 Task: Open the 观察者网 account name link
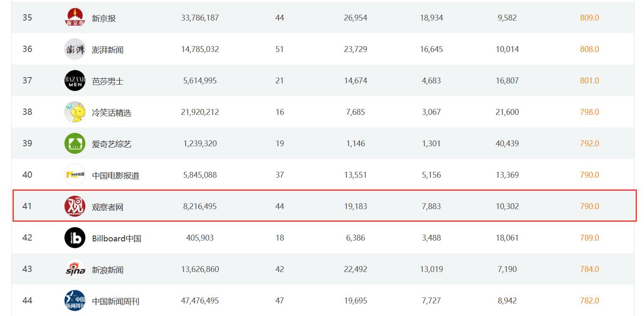click(108, 207)
